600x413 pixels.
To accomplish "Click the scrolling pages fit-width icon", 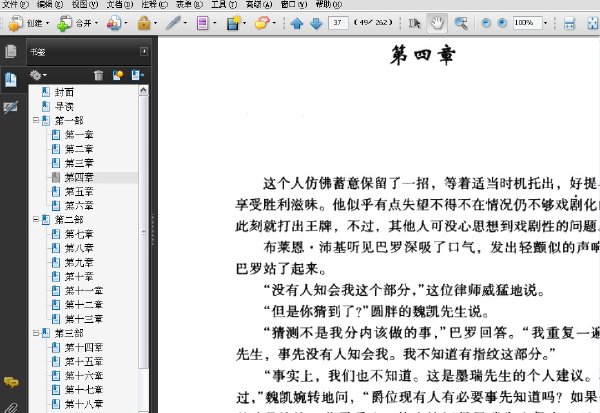I will point(569,23).
